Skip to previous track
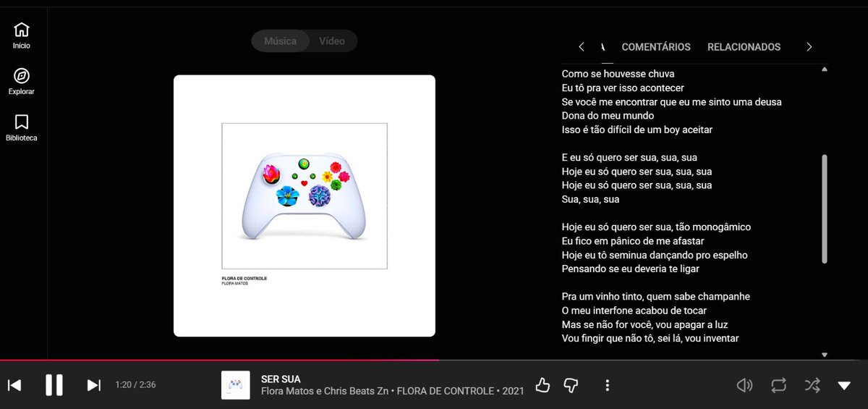This screenshot has width=868, height=409. coord(14,385)
